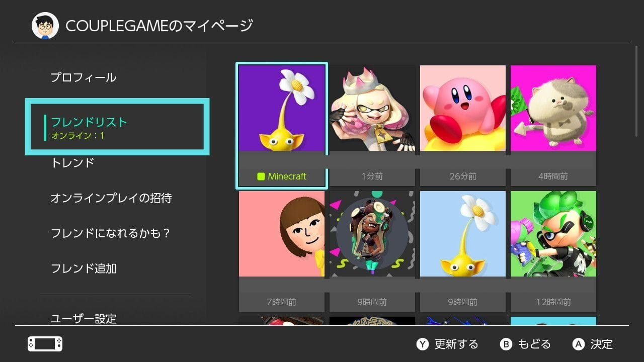Click the green Minecraft online status indicator
644x362 pixels.
click(261, 176)
